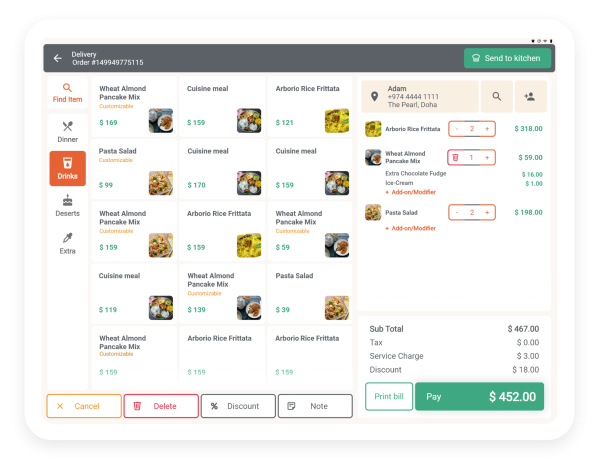Image resolution: width=599 pixels, height=470 pixels.
Task: Add the $119 Cuisine meal
Action: point(134,294)
